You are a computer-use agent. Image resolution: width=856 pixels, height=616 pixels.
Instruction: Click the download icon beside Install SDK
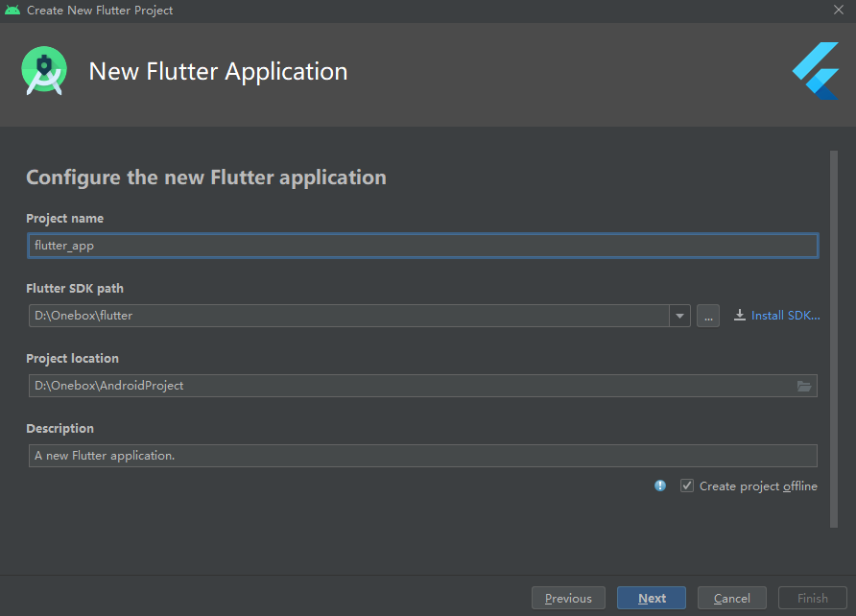740,315
